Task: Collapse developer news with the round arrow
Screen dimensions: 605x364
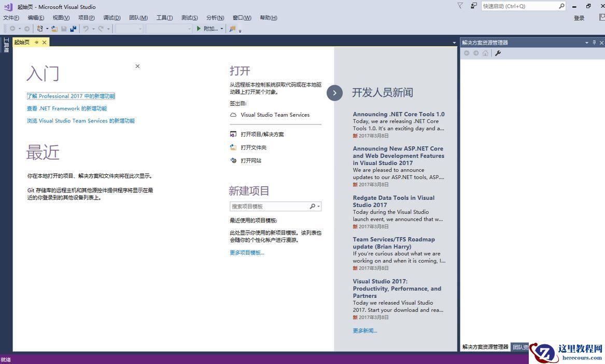Action: pyautogui.click(x=334, y=93)
